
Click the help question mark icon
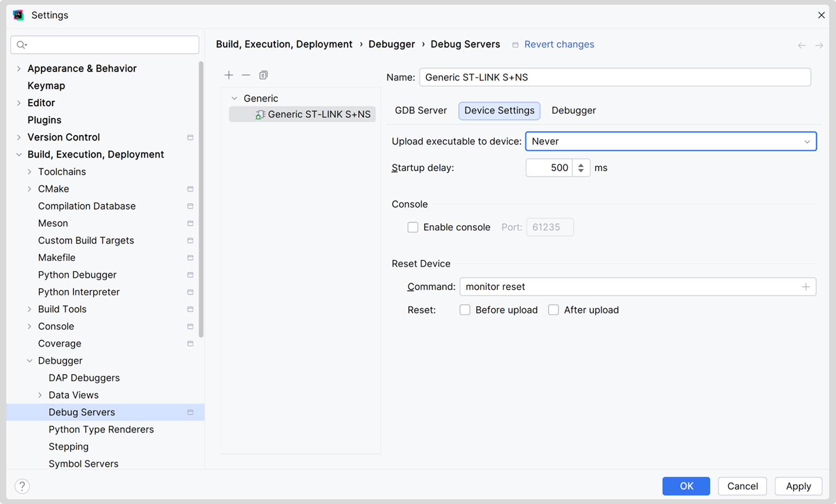pyautogui.click(x=22, y=486)
